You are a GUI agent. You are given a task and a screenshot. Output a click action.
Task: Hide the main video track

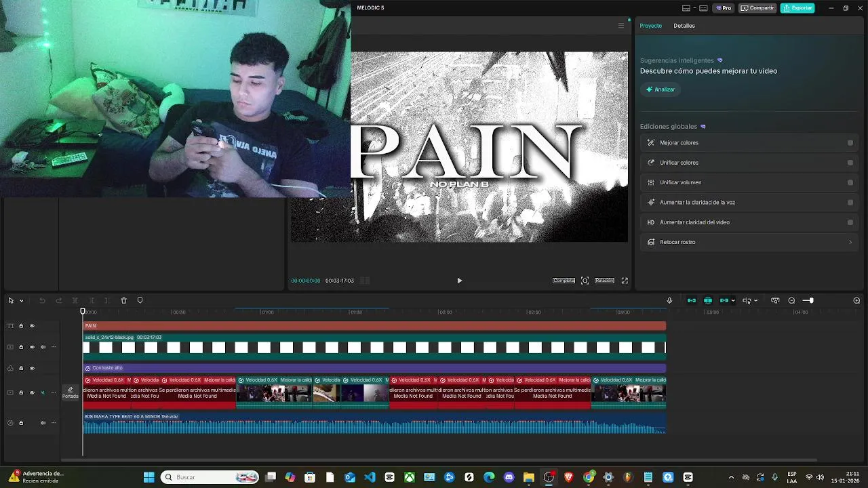32,392
